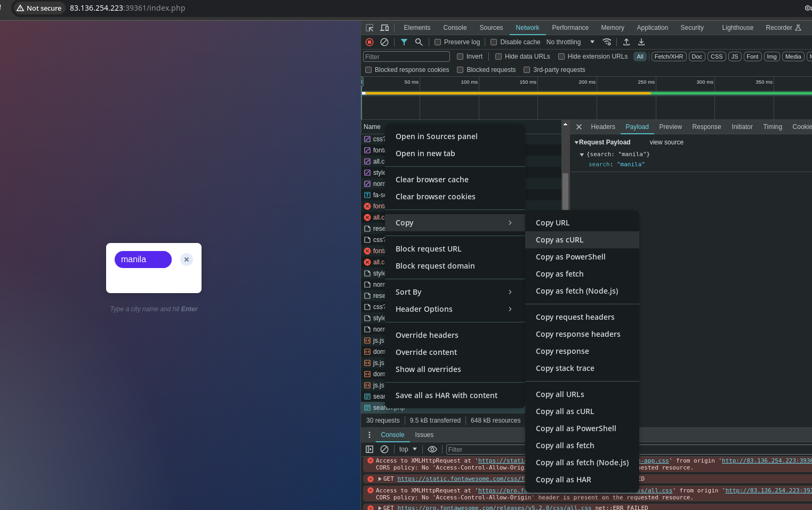The image size is (812, 510).
Task: Check the Disable cache checkbox
Action: coord(494,42)
